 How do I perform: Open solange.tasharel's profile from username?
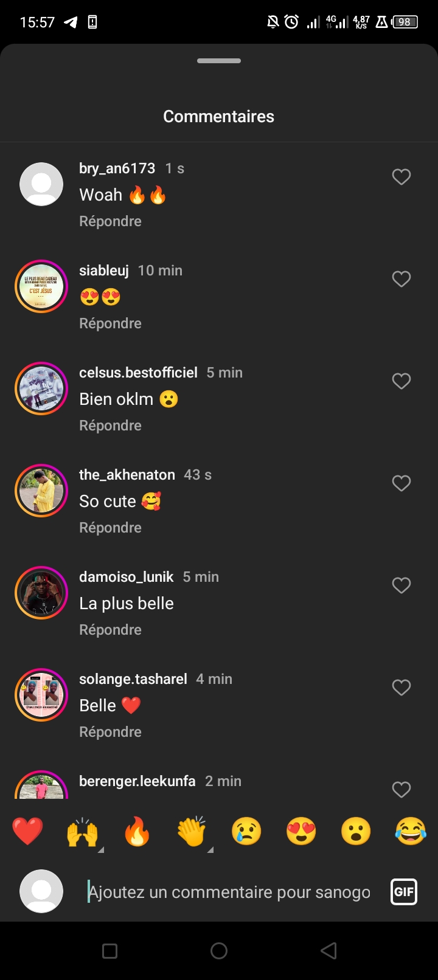[133, 679]
